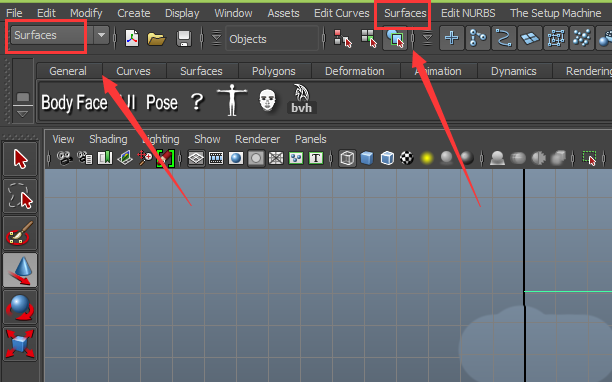Screen dimensions: 612x382
Task: Enable Select by hierarchy mode
Action: tap(343, 38)
